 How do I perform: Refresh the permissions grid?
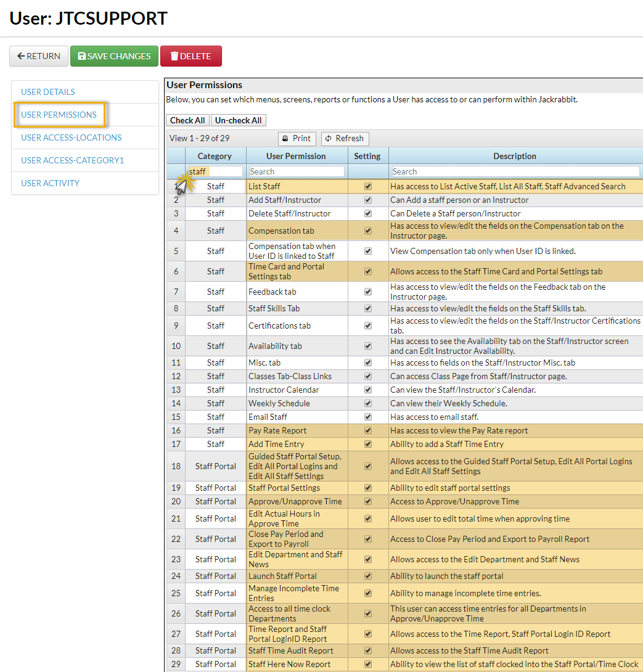345,139
